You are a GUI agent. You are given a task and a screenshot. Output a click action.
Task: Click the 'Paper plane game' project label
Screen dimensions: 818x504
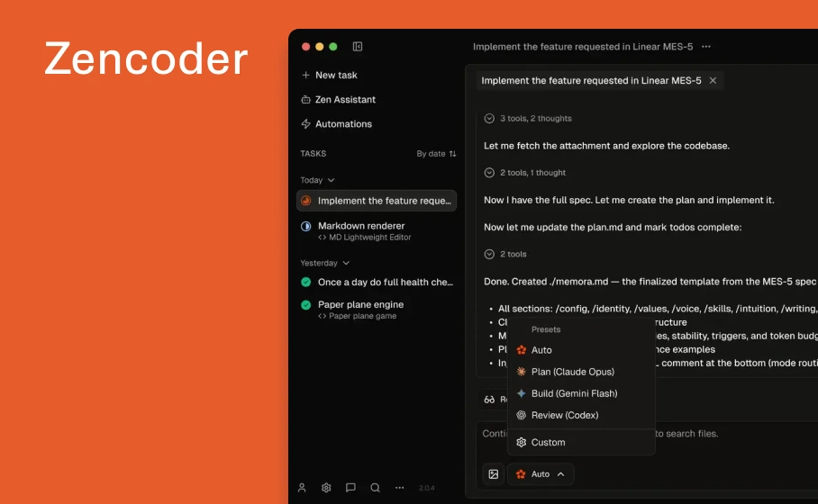point(362,316)
